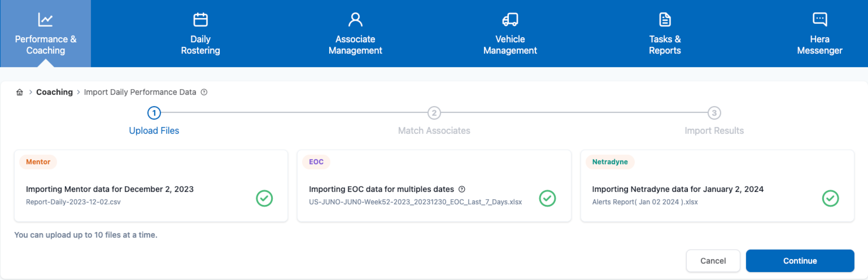Click the Netradyne tag label

[610, 162]
